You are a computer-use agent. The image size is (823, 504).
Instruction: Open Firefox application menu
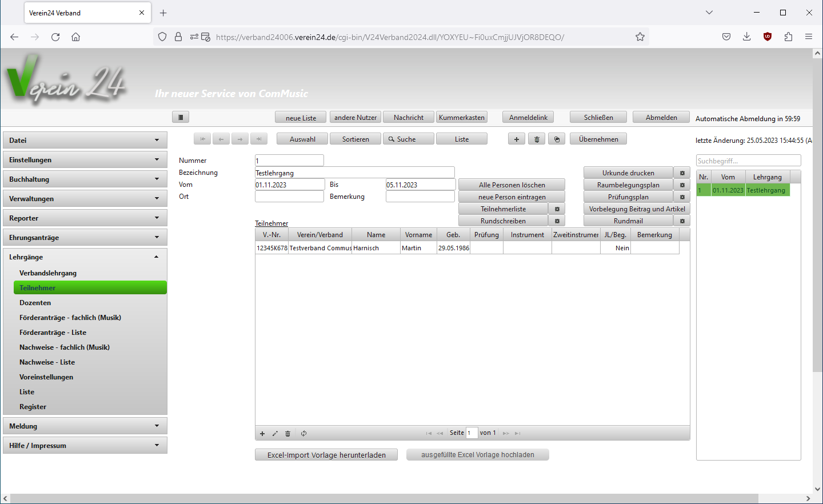809,37
